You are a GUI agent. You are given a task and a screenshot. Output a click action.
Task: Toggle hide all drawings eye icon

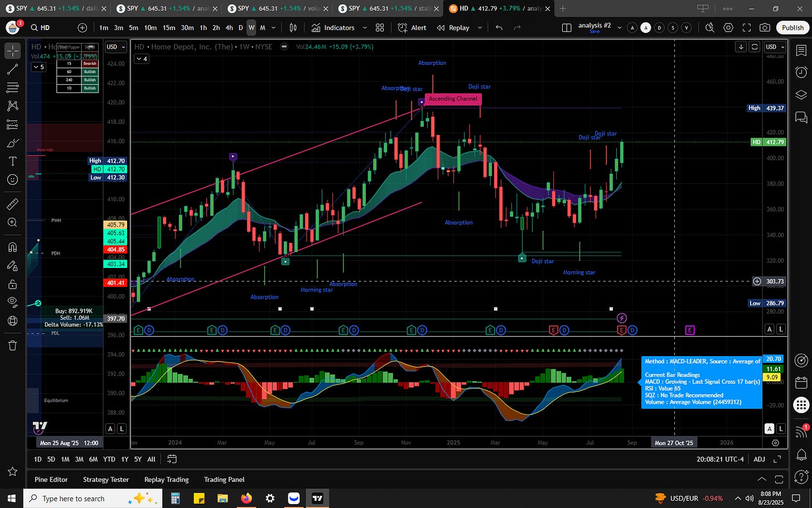(12, 302)
